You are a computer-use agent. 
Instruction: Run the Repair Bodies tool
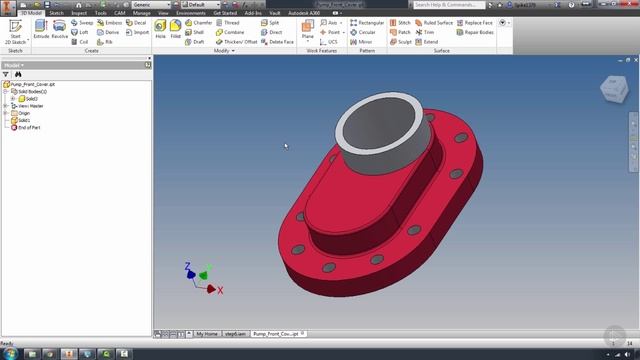pyautogui.click(x=475, y=32)
